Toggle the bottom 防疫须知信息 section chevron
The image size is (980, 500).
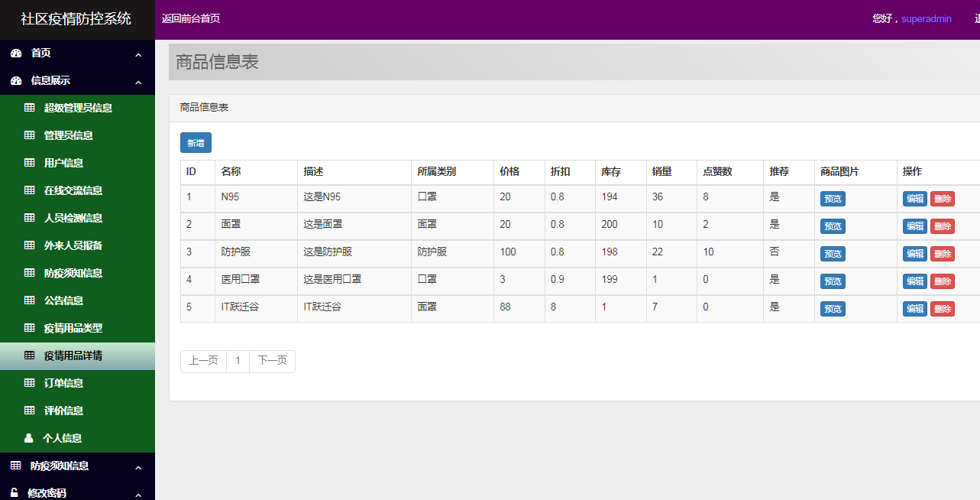pos(138,467)
